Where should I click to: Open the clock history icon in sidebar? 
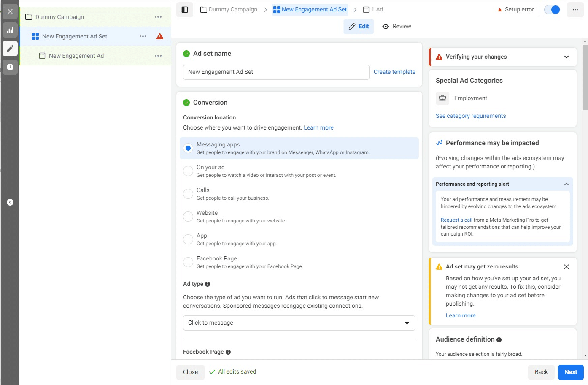(10, 67)
